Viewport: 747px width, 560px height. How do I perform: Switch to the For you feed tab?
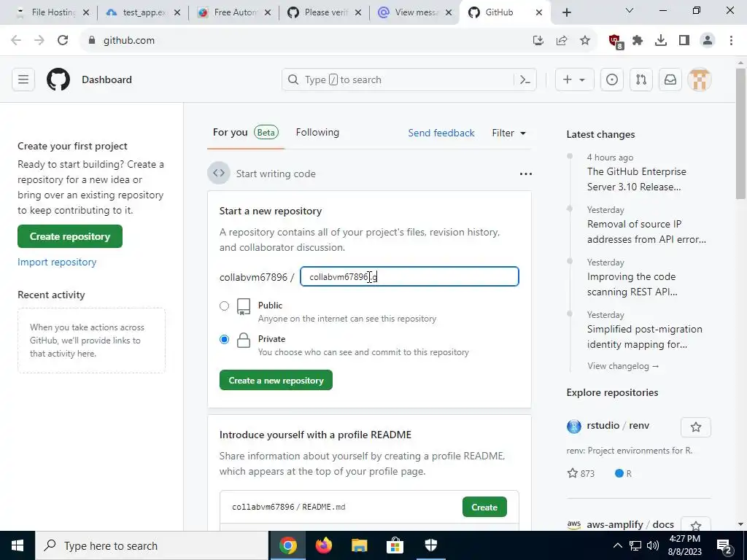pyautogui.click(x=245, y=133)
